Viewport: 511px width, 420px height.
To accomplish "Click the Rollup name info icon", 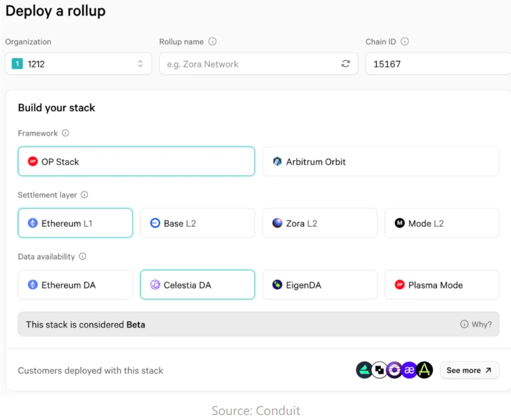I will (x=212, y=42).
